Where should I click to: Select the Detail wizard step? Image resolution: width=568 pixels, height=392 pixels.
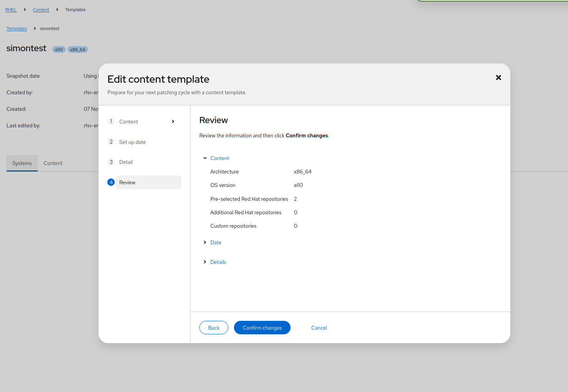tap(126, 162)
